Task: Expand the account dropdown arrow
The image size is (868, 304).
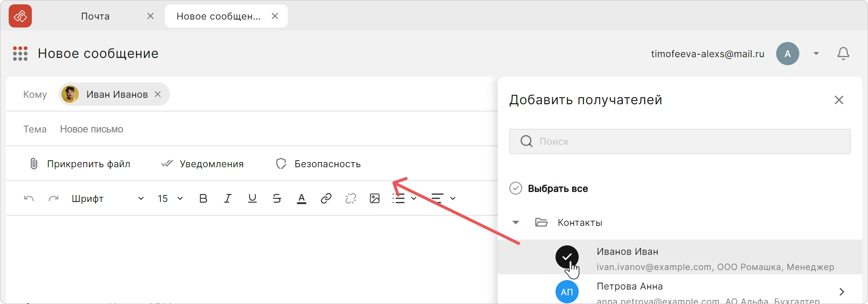Action: pyautogui.click(x=816, y=54)
